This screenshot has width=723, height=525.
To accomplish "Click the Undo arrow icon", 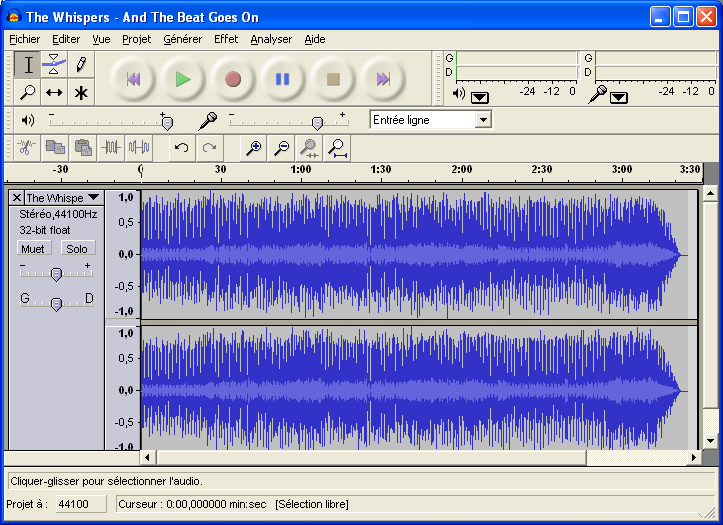I will coord(182,148).
